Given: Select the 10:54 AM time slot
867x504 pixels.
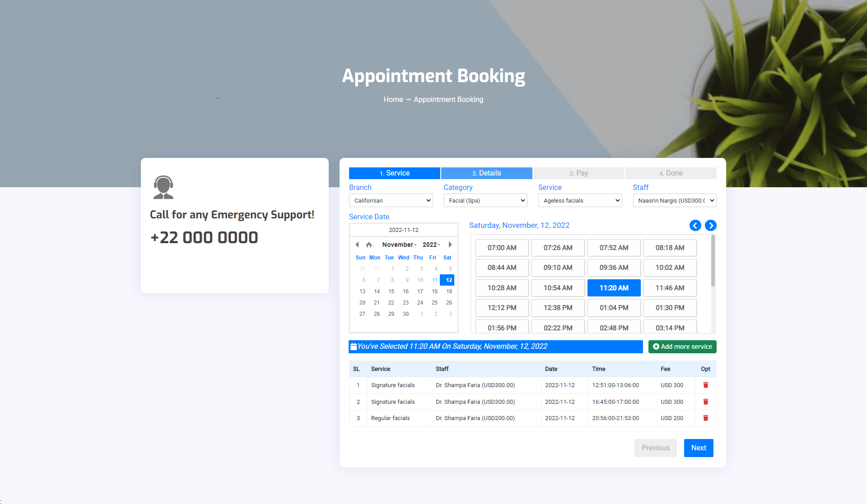Looking at the screenshot, I should [x=558, y=288].
